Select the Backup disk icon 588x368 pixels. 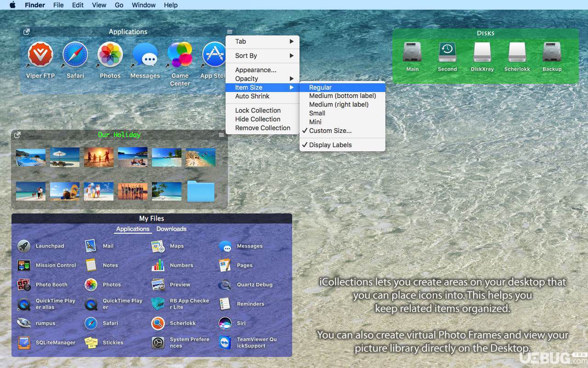[x=552, y=52]
